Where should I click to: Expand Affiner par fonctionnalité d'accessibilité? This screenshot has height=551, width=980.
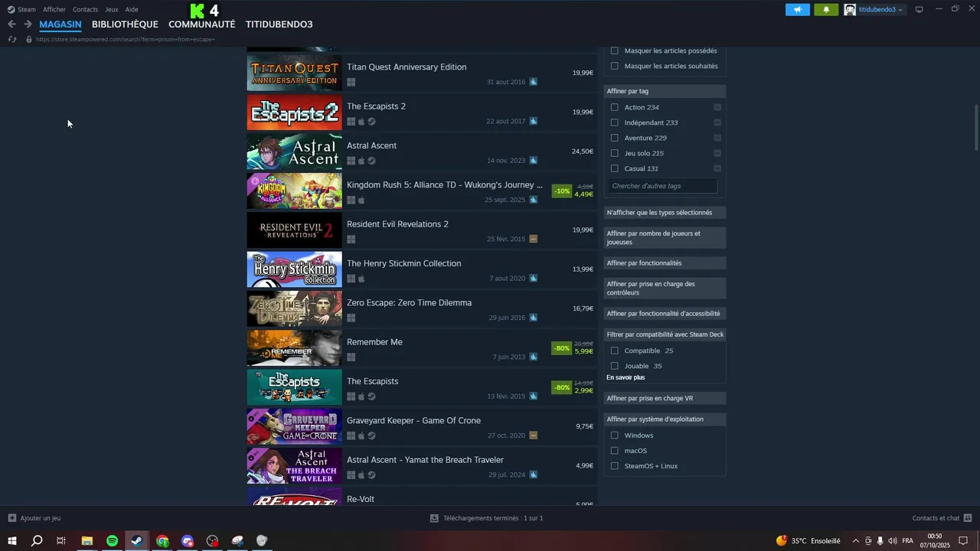click(x=665, y=314)
